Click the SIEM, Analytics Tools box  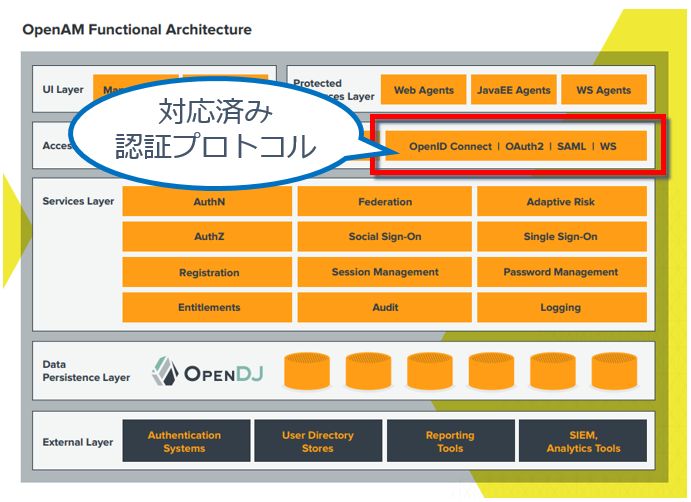(583, 441)
